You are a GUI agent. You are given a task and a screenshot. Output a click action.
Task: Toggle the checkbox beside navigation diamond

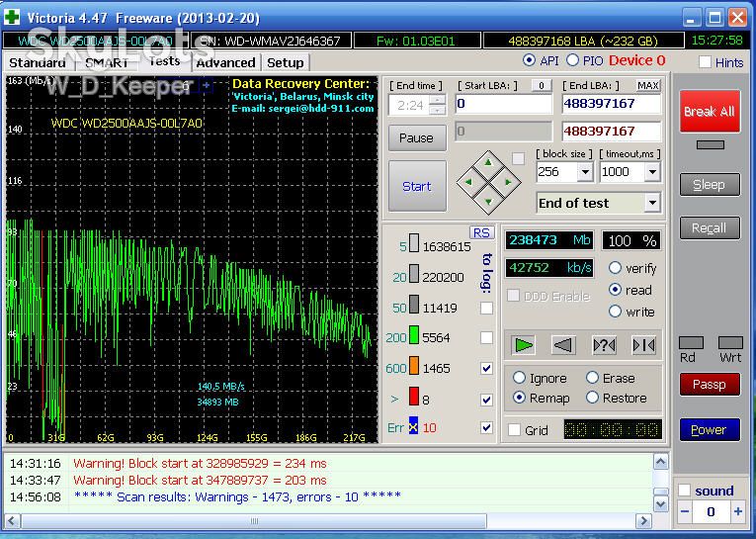pos(518,159)
